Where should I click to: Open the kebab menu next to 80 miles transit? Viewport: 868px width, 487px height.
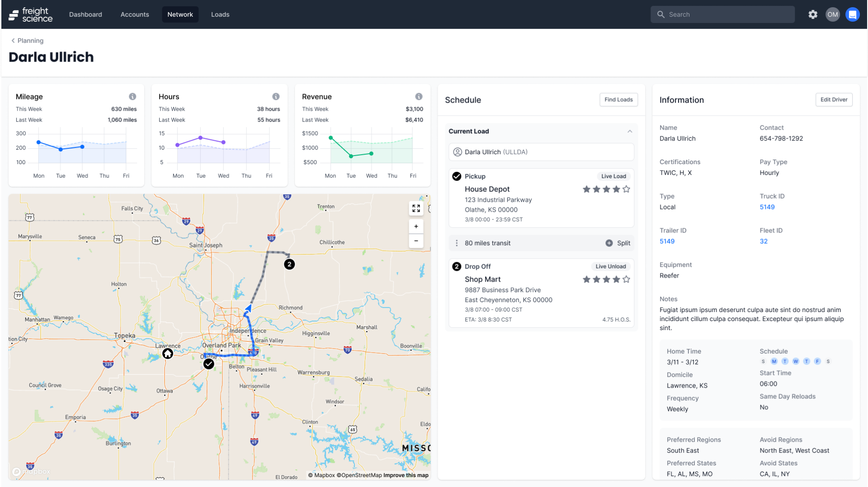(x=457, y=243)
